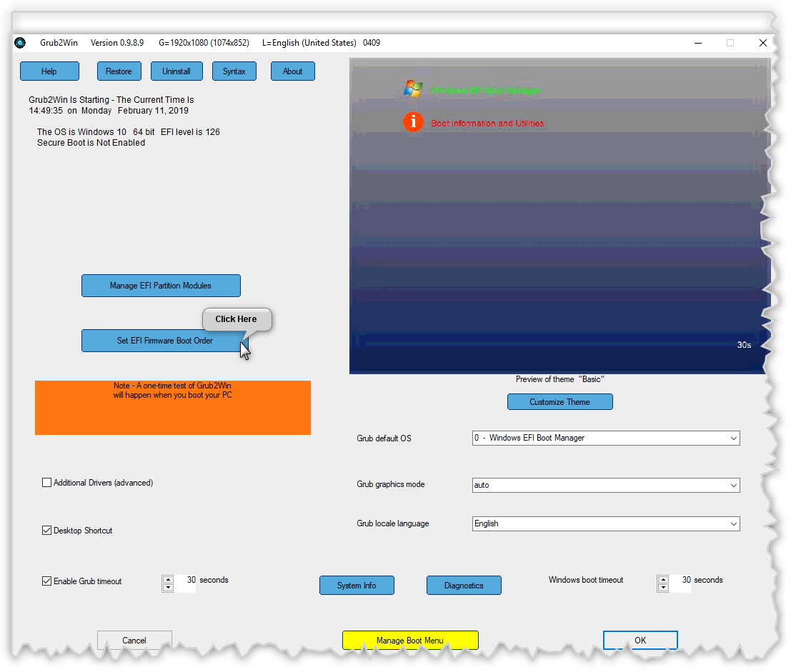The height and width of the screenshot is (672, 791).
Task: Open the About button
Action: [x=292, y=71]
